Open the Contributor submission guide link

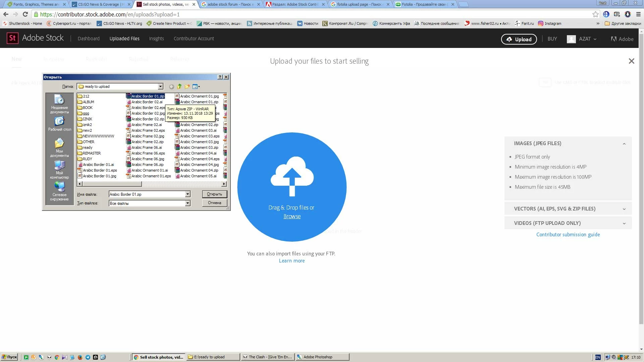point(568,235)
